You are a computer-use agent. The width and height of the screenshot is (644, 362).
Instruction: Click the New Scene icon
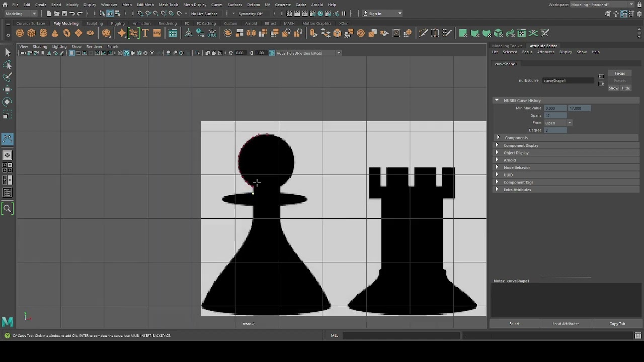[49, 14]
